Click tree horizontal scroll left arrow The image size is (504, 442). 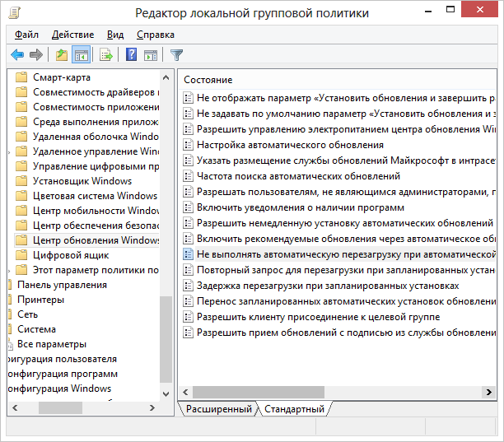15,407
